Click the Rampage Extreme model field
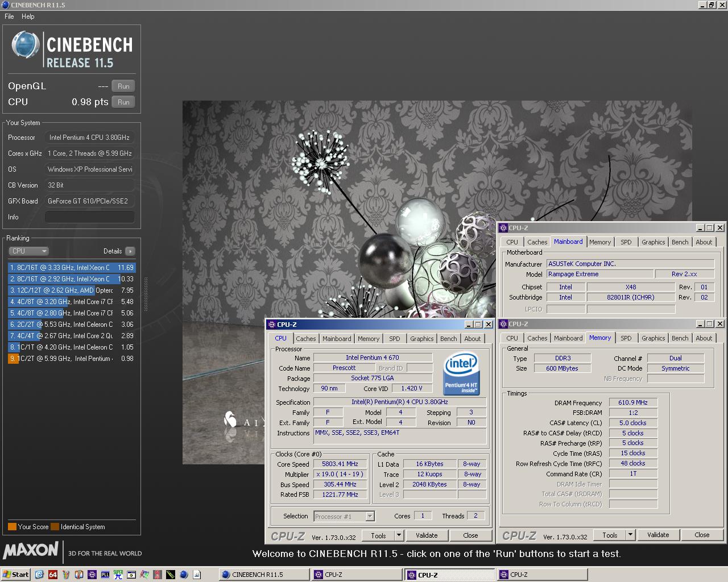 click(x=599, y=274)
